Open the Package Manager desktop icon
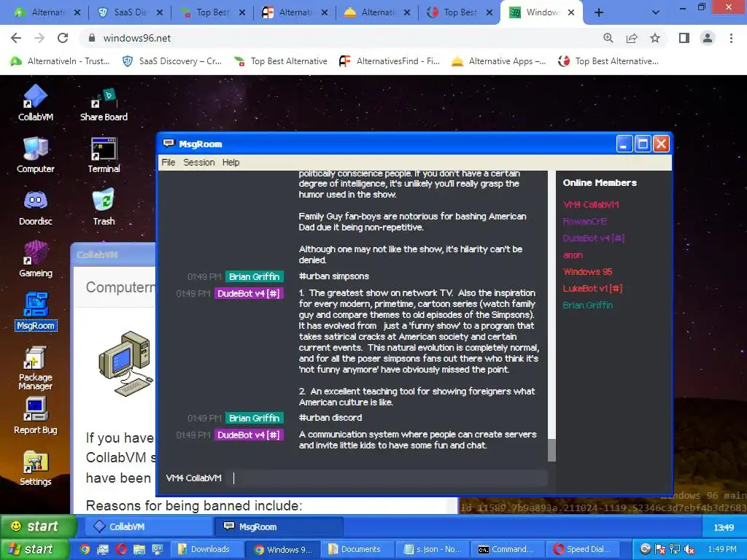The height and width of the screenshot is (560, 747). pos(35,368)
